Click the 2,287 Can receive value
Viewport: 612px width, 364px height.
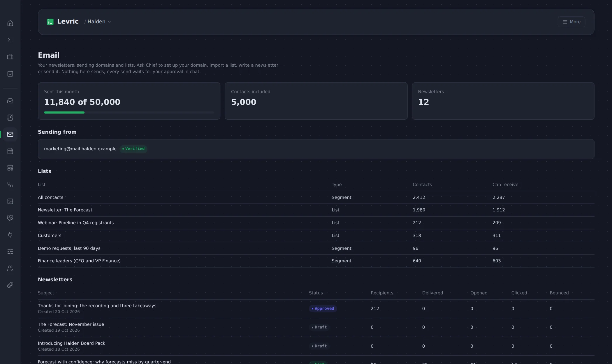point(499,197)
